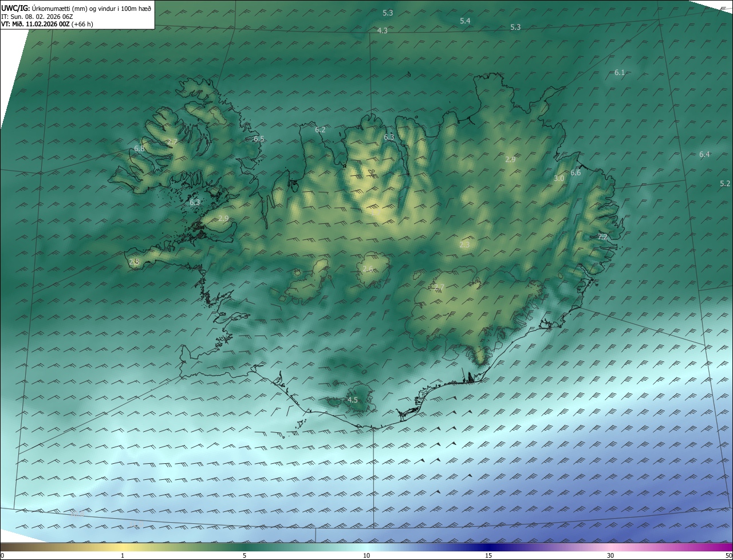Click the 6.8 value label in the Westfjords

[x=139, y=148]
